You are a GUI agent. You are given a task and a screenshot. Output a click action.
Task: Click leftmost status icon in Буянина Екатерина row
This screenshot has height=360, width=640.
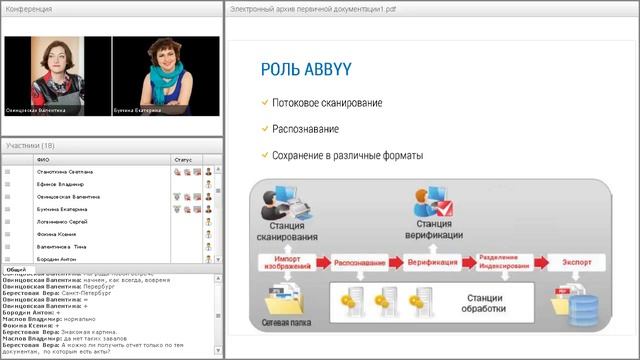tap(177, 209)
